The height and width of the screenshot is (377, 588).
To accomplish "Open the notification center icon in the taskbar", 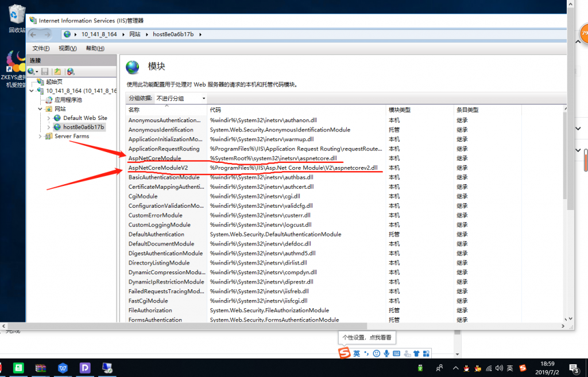I will coord(574,368).
